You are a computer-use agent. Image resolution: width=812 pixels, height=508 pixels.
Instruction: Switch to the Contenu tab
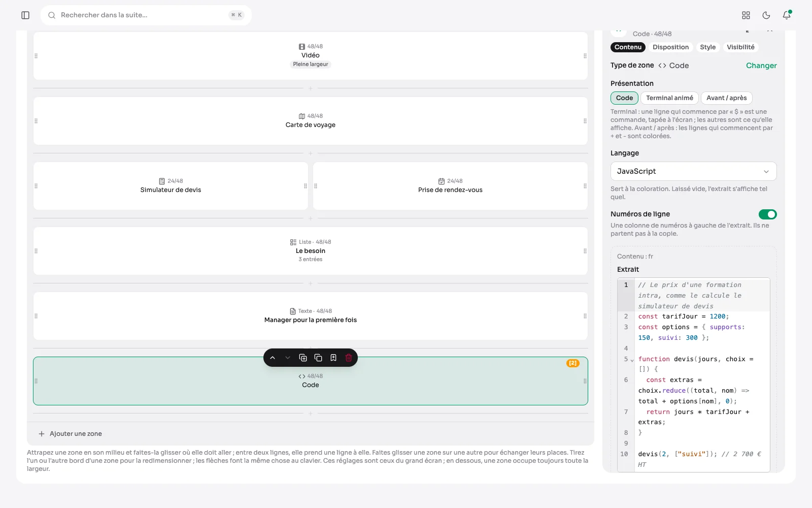coord(628,47)
